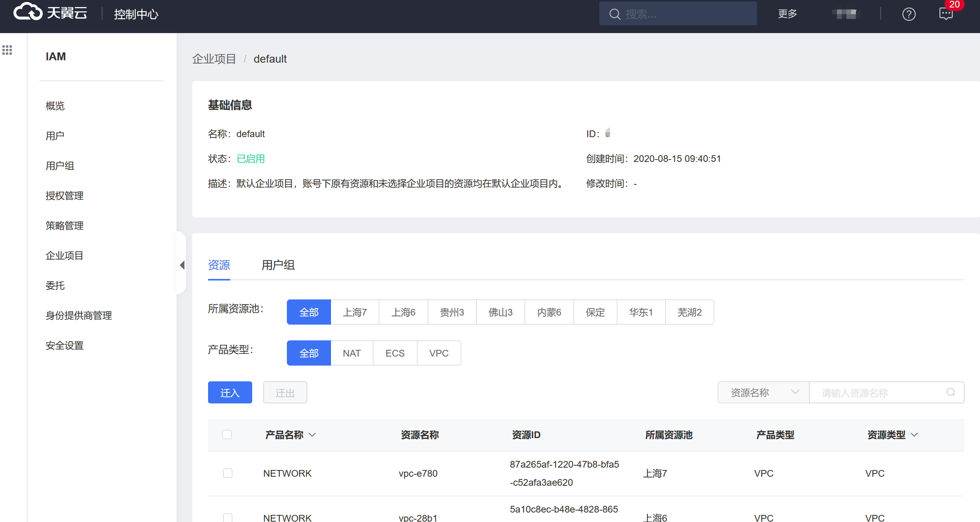Click the 企业项目 breadcrumb link
This screenshot has width=980, height=522.
[x=214, y=59]
